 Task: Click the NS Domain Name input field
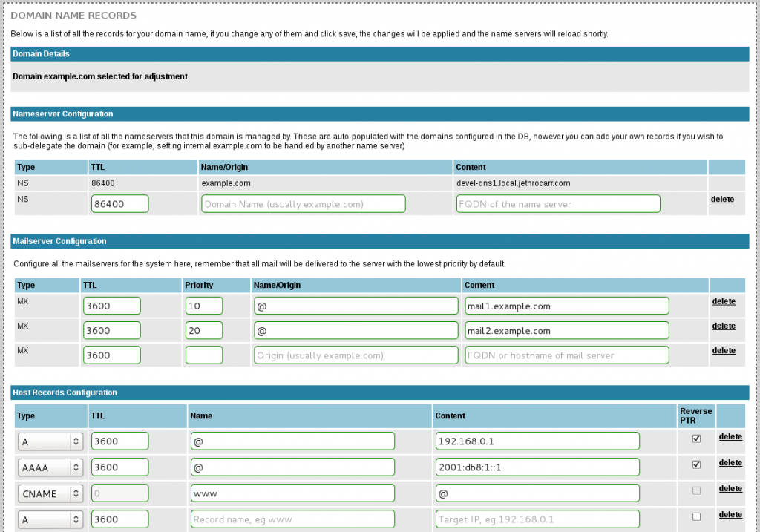pyautogui.click(x=303, y=204)
